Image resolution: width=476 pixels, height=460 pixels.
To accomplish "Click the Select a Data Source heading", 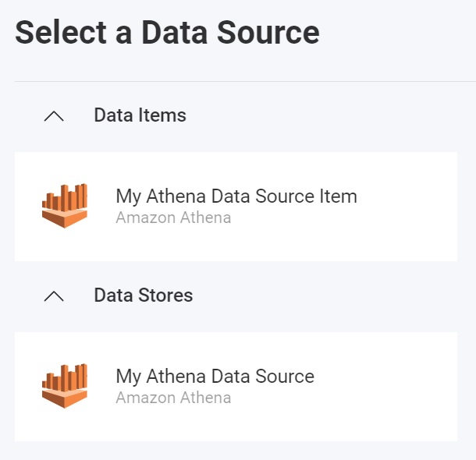I will coord(167,33).
